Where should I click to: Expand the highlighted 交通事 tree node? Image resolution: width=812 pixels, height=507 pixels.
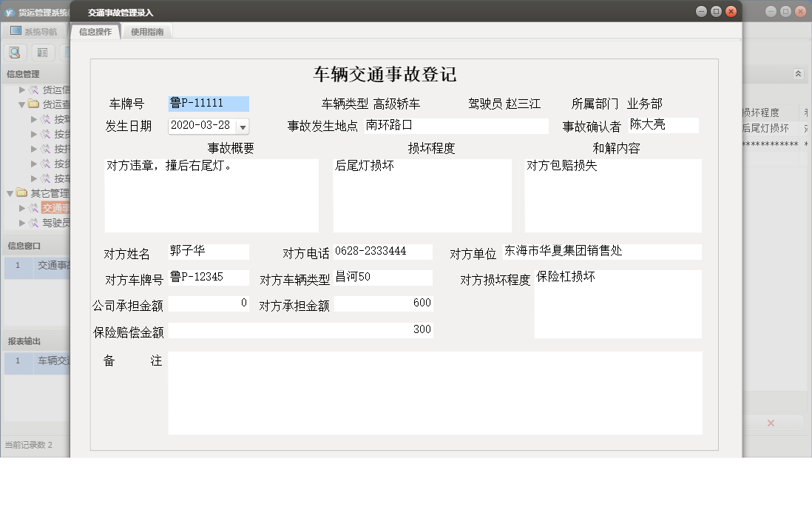21,208
